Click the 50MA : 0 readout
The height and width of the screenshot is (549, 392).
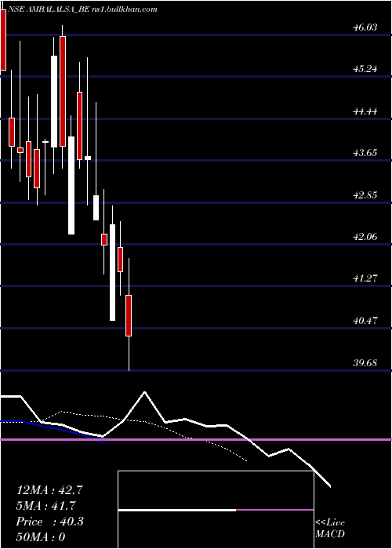(x=41, y=537)
